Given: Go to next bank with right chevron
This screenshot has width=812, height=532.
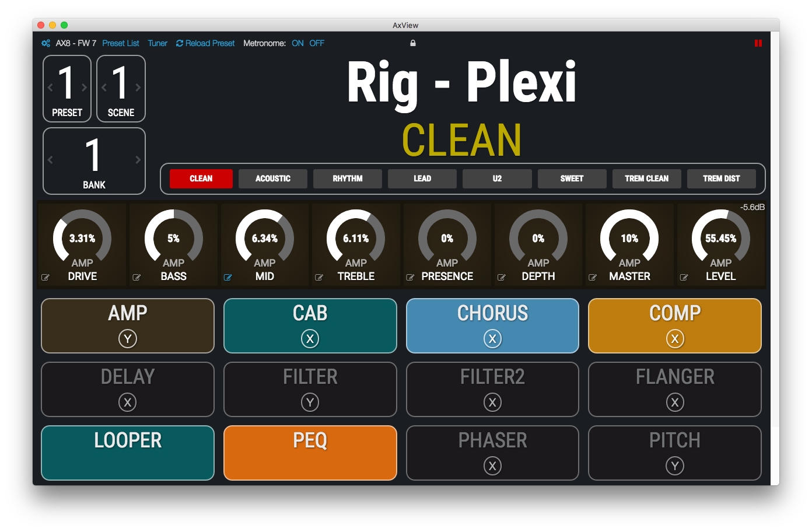Looking at the screenshot, I should 138,160.
